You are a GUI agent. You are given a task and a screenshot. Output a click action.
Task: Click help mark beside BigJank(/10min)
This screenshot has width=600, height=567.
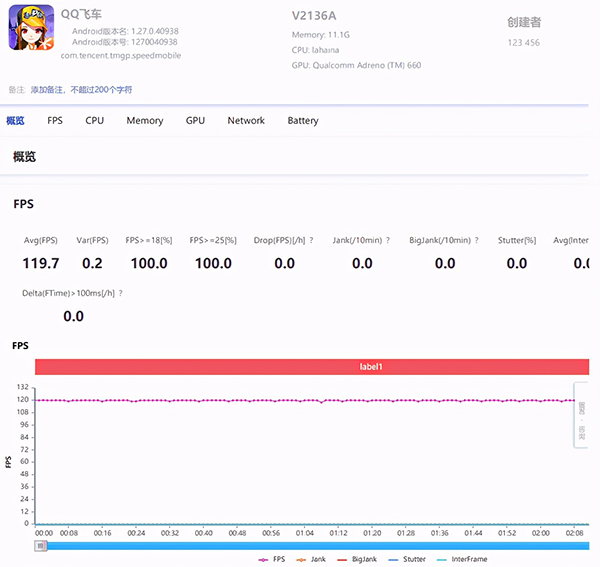pyautogui.click(x=477, y=240)
